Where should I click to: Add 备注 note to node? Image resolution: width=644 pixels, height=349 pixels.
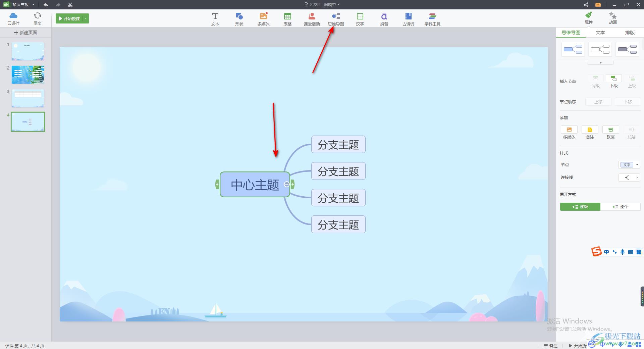pos(590,132)
